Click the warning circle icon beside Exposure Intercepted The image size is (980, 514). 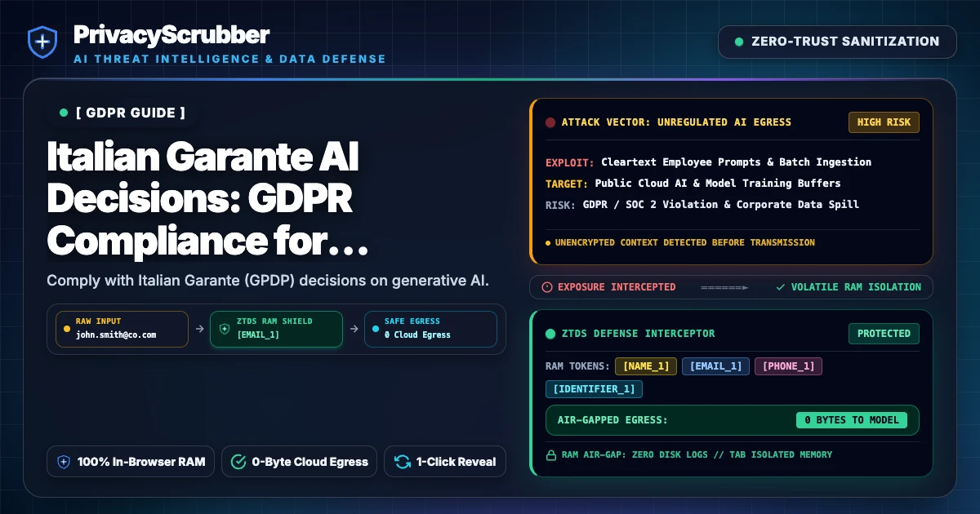click(547, 287)
